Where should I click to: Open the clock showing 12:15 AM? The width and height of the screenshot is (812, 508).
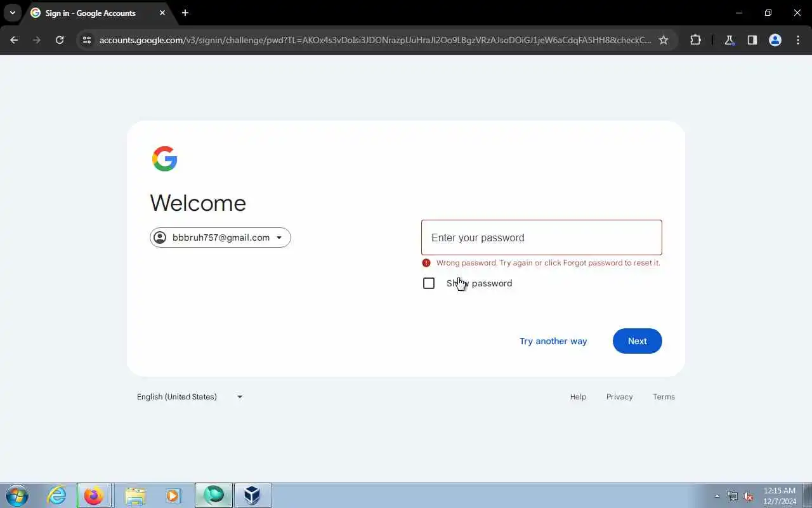click(780, 496)
